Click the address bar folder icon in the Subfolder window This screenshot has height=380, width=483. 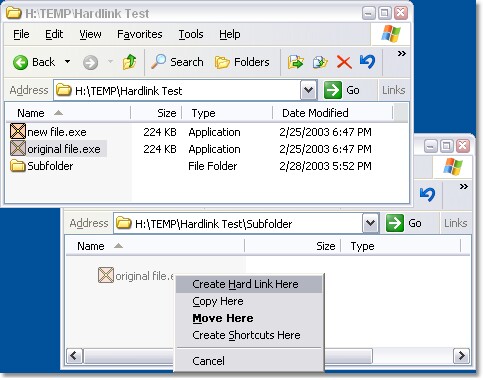coord(124,223)
